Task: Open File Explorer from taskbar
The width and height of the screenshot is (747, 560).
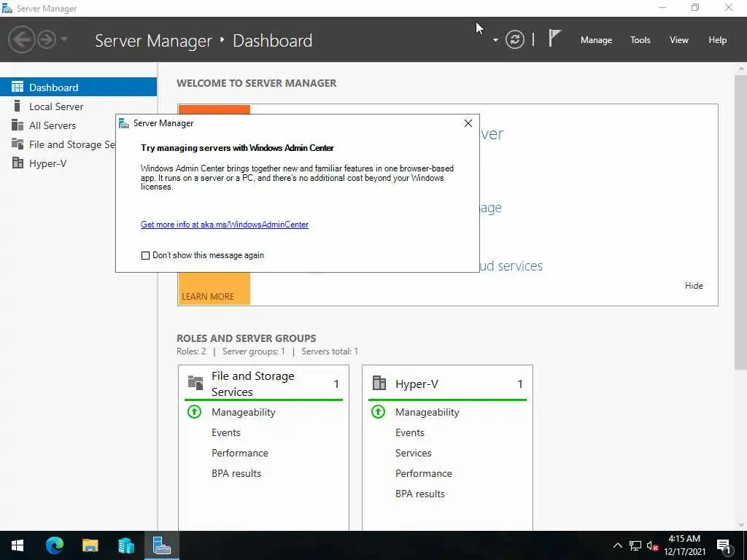Action: pyautogui.click(x=90, y=545)
